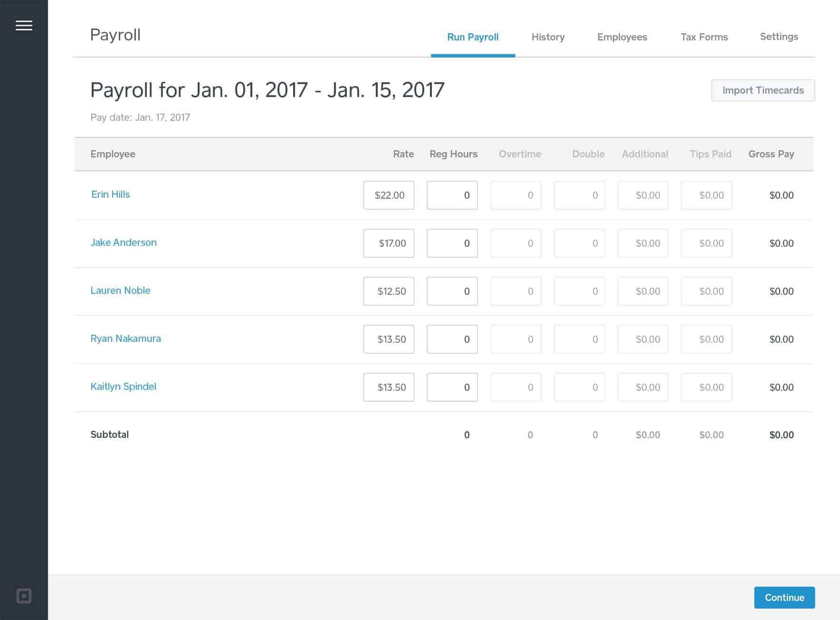
Task: Go to the Employees tab
Action: (x=622, y=37)
